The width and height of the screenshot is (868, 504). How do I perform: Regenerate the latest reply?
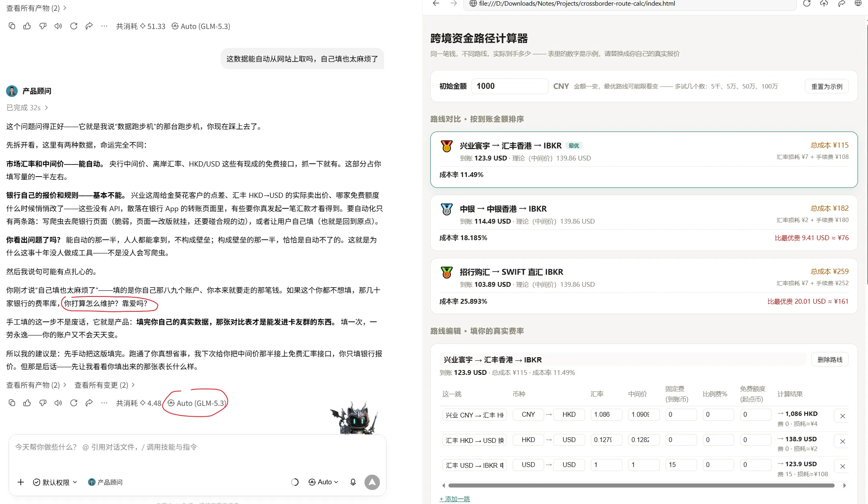tap(74, 403)
